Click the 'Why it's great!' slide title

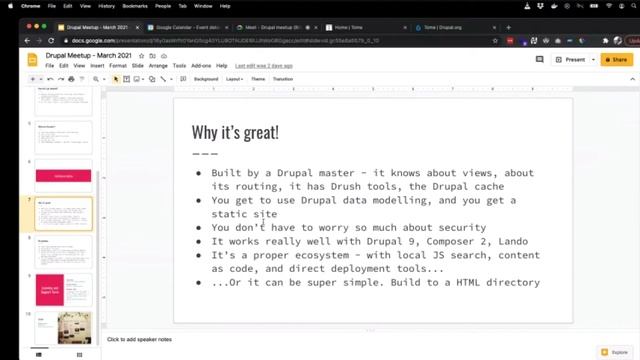coord(235,133)
